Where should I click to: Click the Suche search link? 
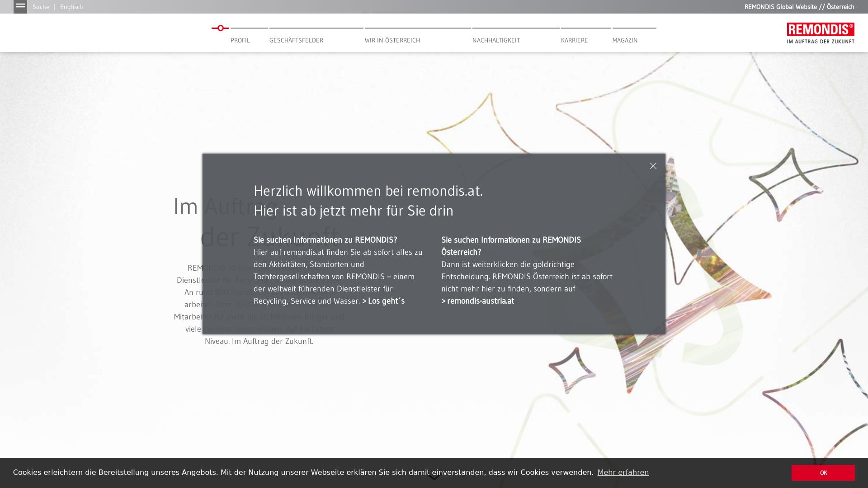41,7
